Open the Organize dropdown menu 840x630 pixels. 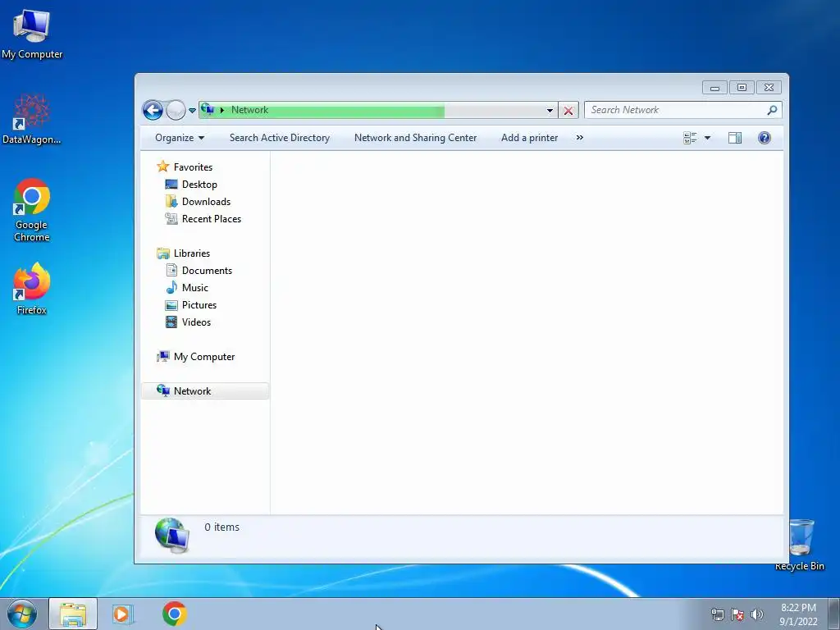coord(180,138)
